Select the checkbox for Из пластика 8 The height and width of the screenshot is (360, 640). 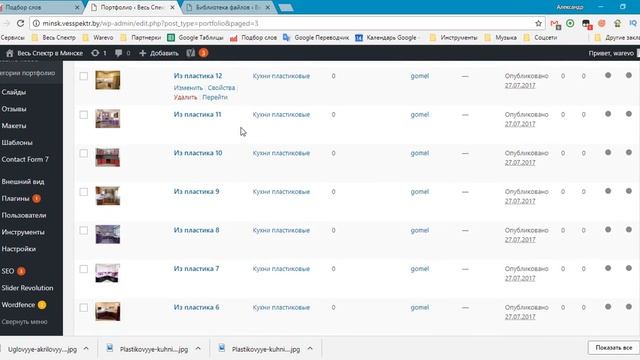point(84,230)
